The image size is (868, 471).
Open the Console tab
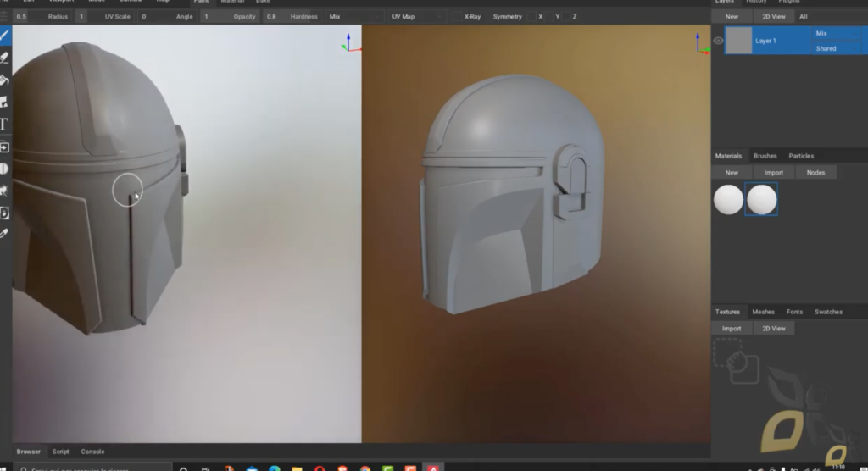(92, 452)
